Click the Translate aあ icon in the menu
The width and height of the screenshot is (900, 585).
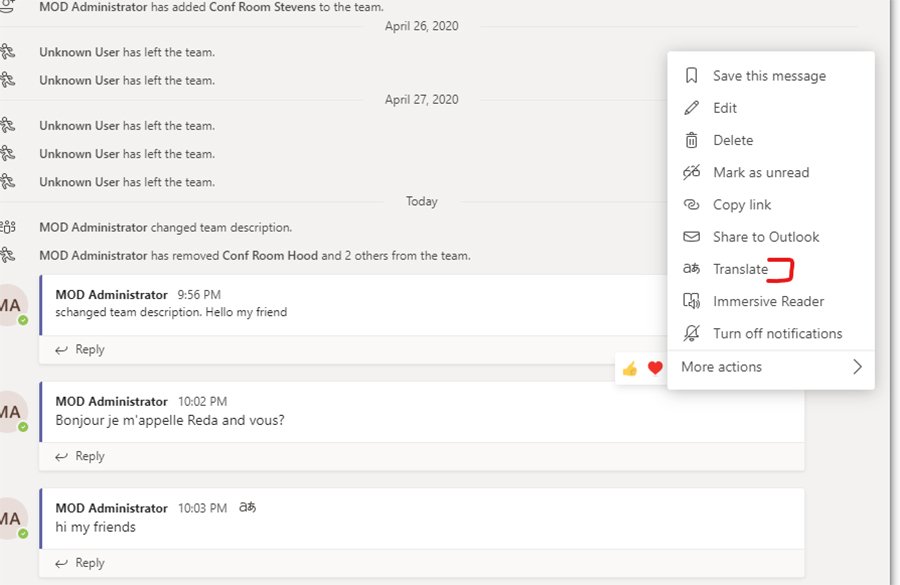coord(692,268)
